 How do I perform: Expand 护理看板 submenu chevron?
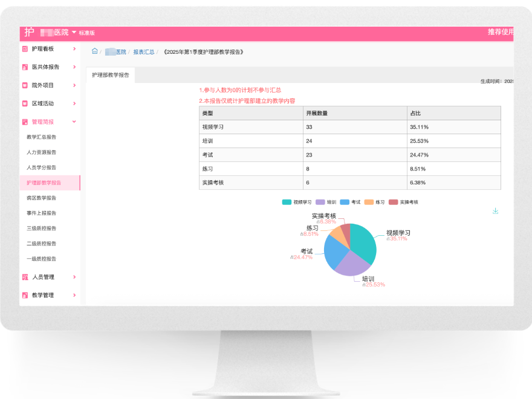click(74, 49)
